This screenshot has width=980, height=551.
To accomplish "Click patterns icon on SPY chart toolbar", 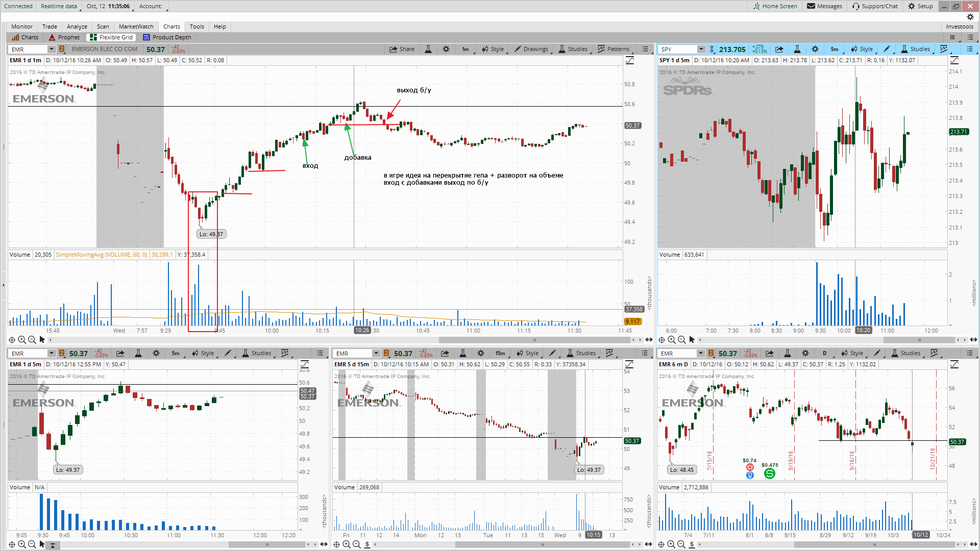I will [x=944, y=49].
